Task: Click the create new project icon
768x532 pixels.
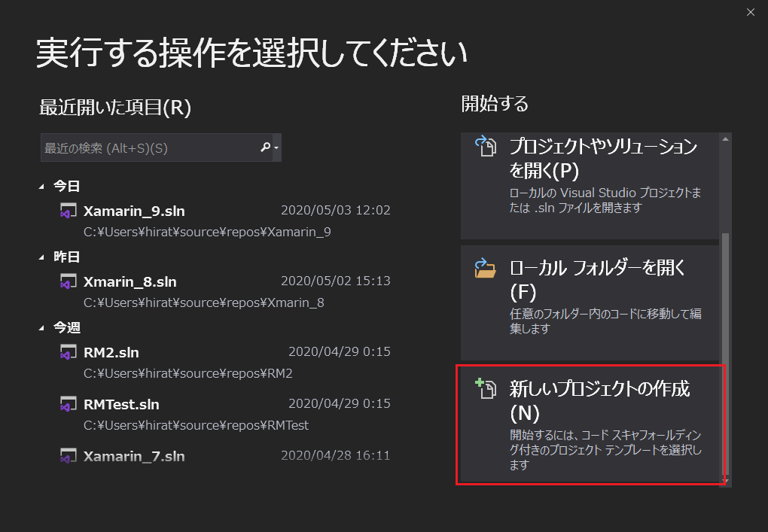Action: pos(486,388)
